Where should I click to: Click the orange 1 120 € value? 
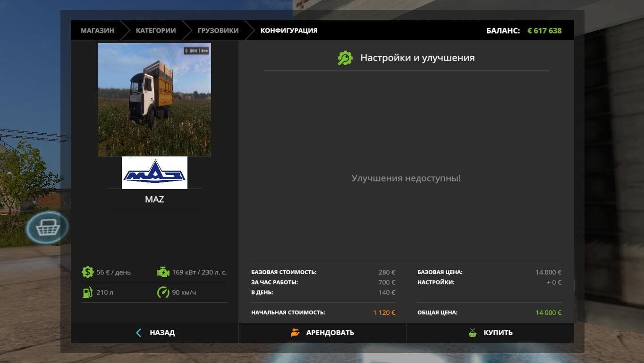pyautogui.click(x=384, y=312)
